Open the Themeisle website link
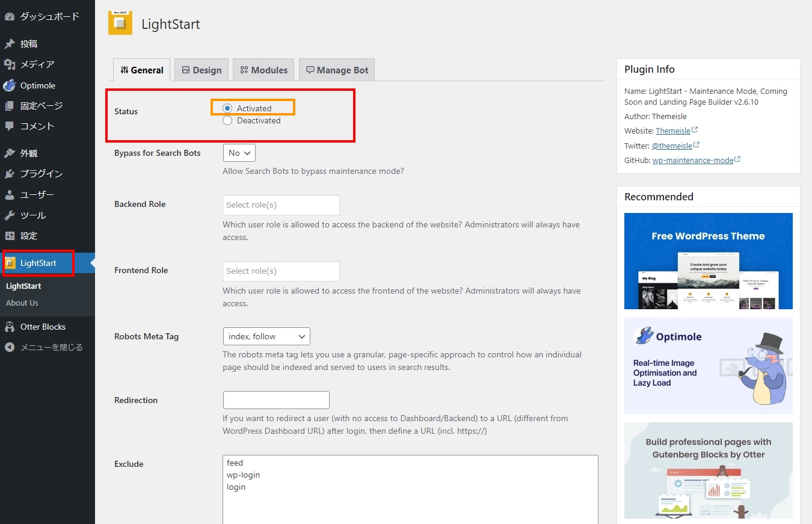812x524 pixels. click(672, 131)
